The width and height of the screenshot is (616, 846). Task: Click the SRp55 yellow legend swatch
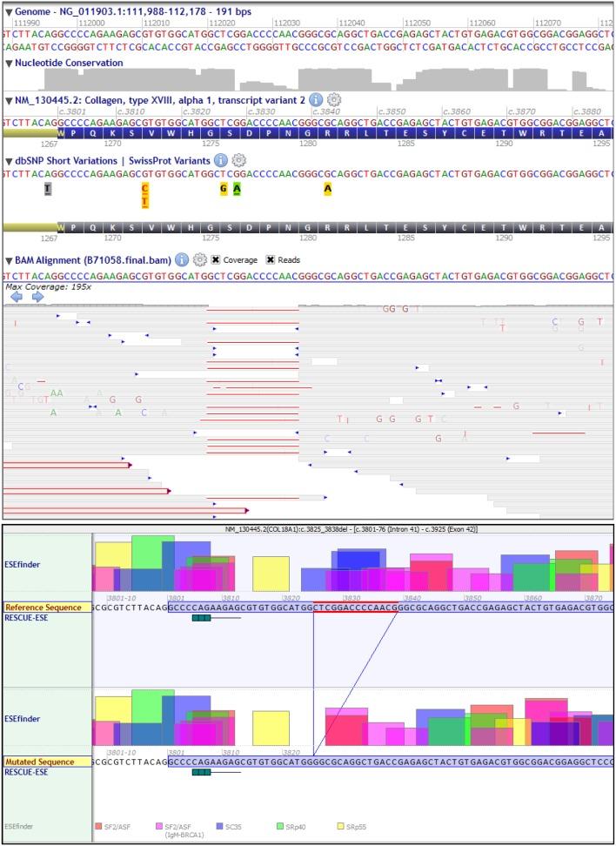point(340,826)
